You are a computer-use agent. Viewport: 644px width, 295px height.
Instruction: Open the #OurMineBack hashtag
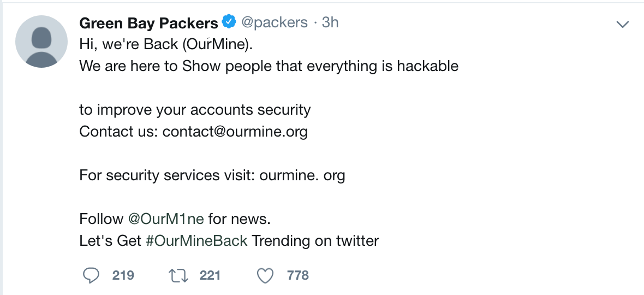point(196,241)
